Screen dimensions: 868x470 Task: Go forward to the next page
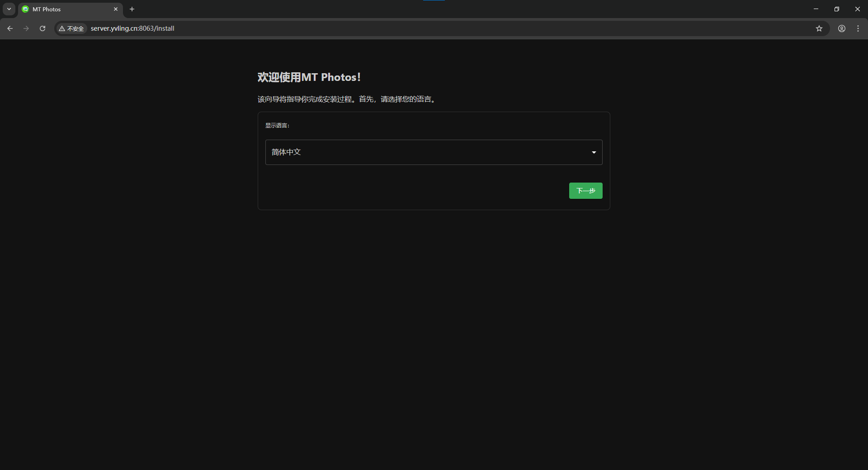pyautogui.click(x=26, y=28)
